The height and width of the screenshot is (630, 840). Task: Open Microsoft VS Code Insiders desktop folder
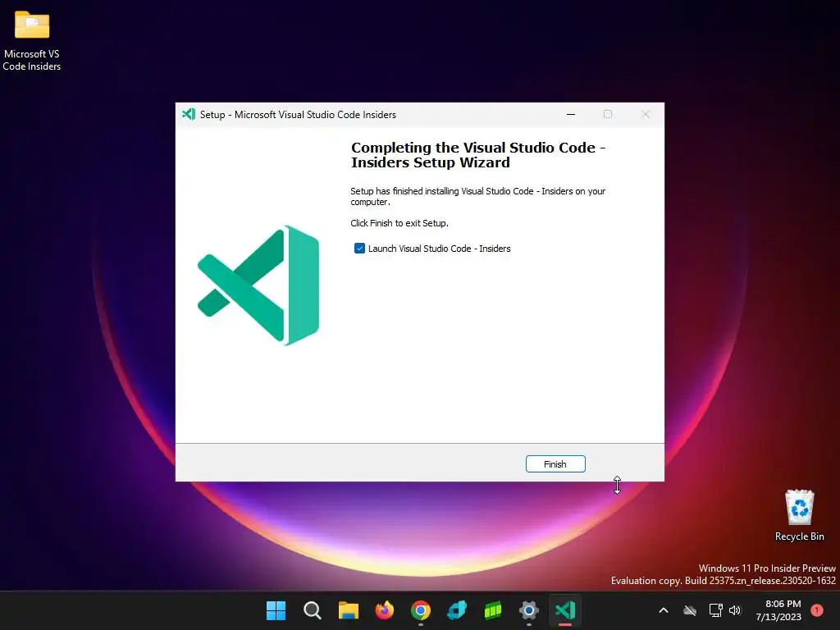click(x=32, y=41)
